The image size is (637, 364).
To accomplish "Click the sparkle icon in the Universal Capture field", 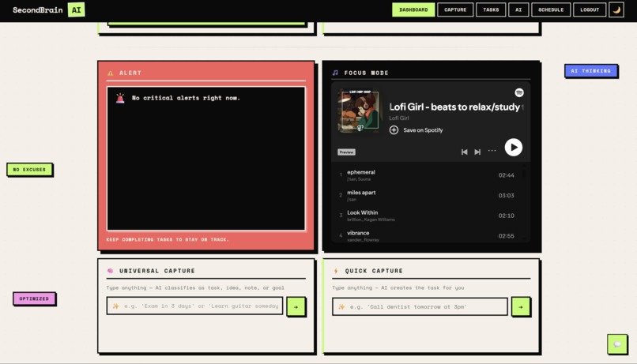I will coord(115,306).
